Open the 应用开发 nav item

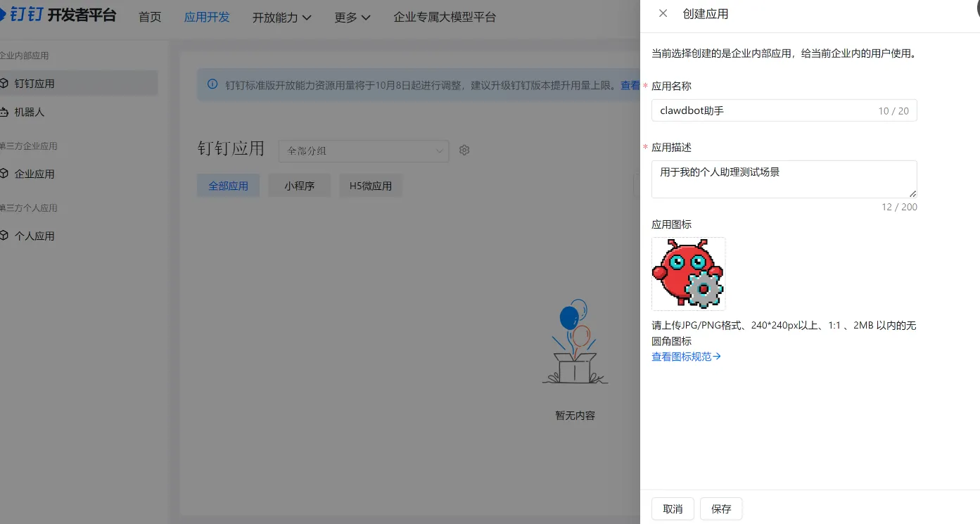[207, 17]
